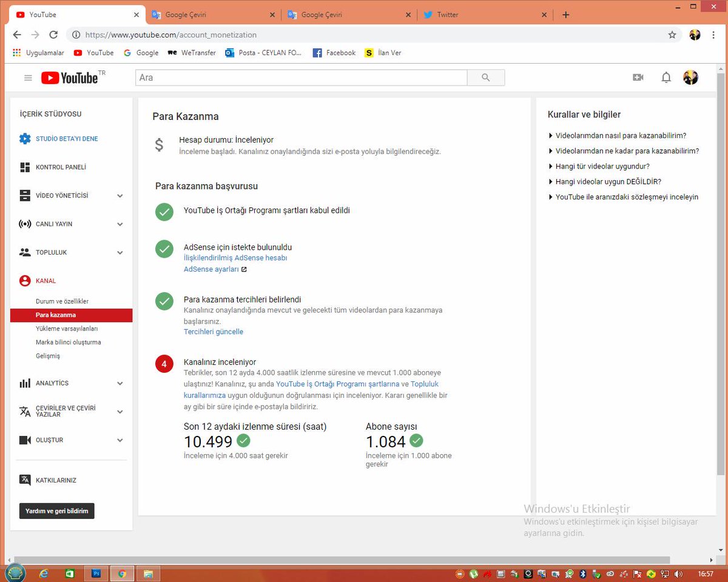Open Internet Explorer from taskbar
Viewport: 728px width, 582px height.
[x=44, y=573]
